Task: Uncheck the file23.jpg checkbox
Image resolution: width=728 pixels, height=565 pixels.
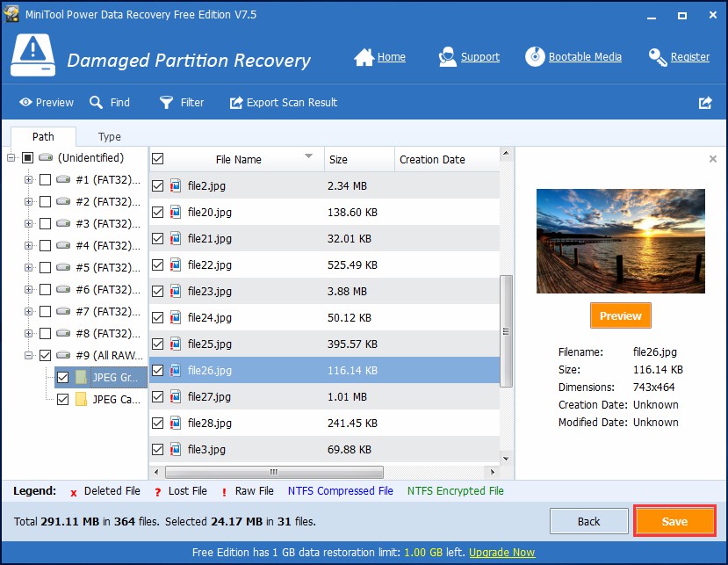Action: click(x=158, y=291)
